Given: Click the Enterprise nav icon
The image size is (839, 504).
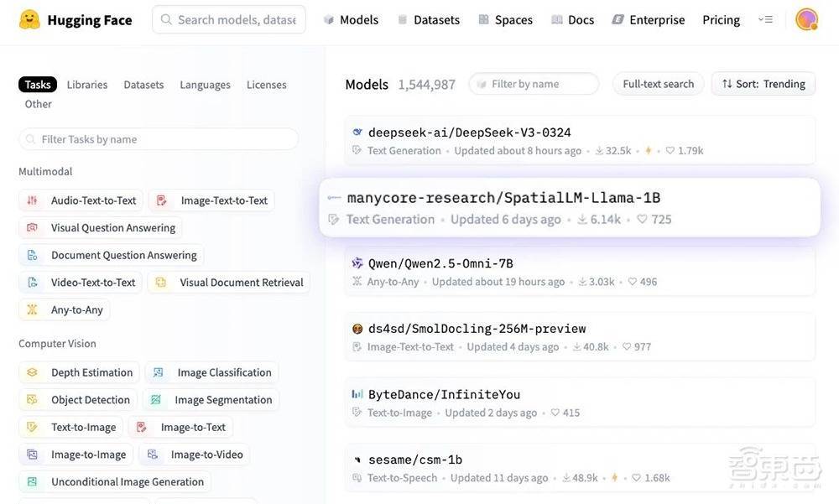Looking at the screenshot, I should click(618, 20).
